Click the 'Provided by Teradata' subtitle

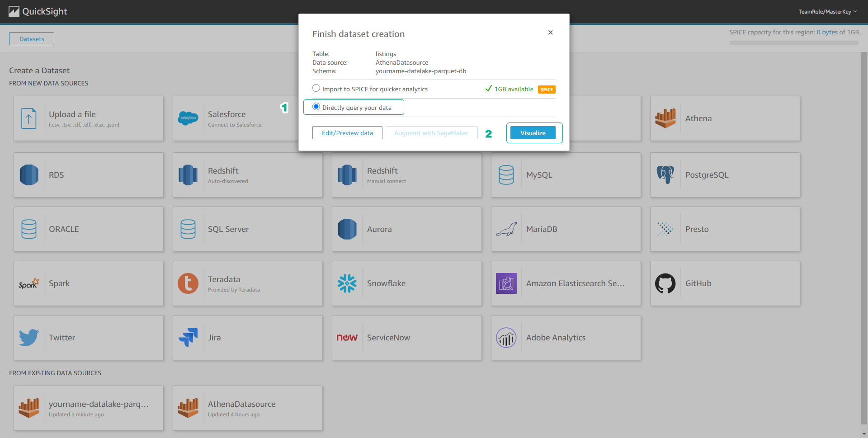point(234,290)
